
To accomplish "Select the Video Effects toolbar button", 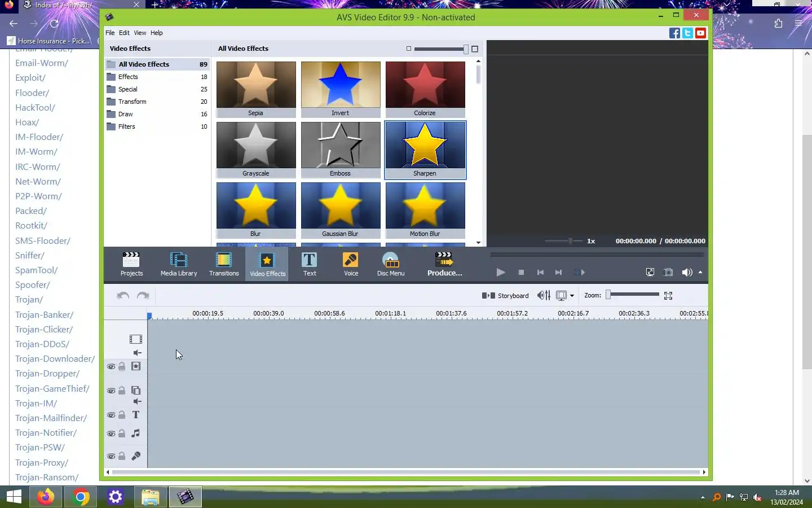I will click(267, 264).
